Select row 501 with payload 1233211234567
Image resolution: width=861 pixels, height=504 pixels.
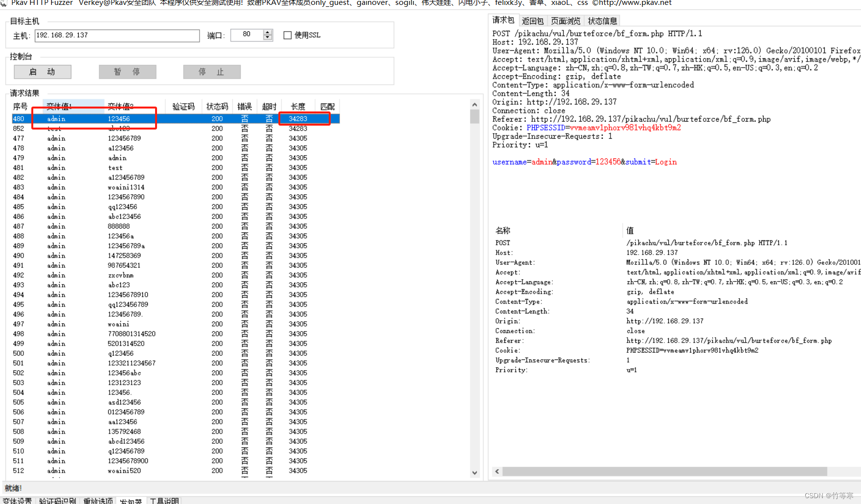pyautogui.click(x=175, y=363)
